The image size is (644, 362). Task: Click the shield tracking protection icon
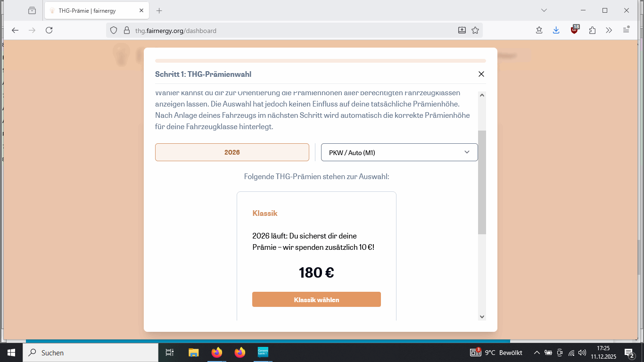[x=113, y=30]
